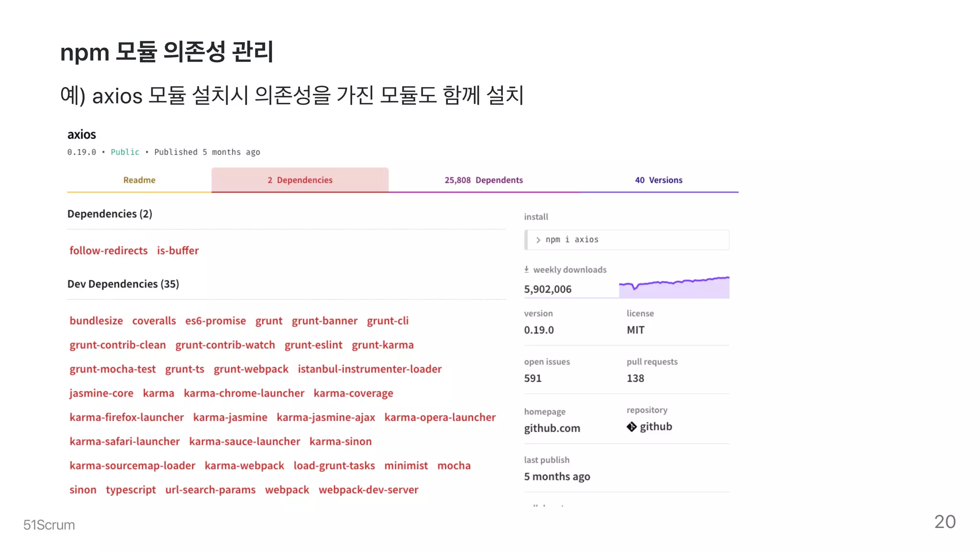
Task: Open the karma-webpack link
Action: point(245,466)
